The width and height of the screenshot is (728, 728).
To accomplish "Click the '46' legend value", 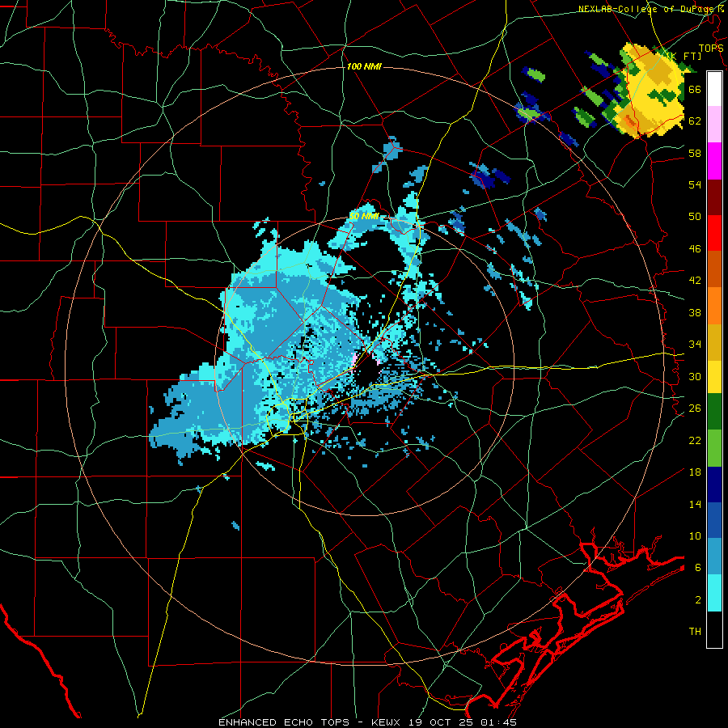I will [x=695, y=248].
